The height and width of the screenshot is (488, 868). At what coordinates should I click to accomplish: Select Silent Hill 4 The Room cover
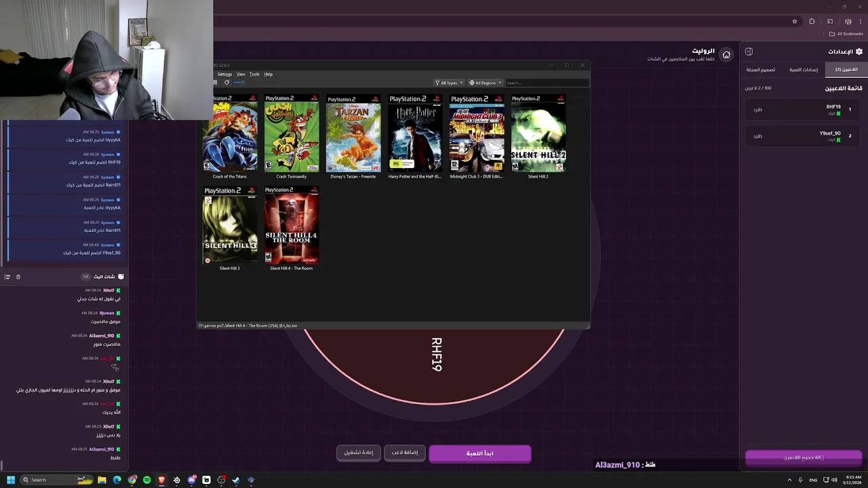tap(292, 225)
